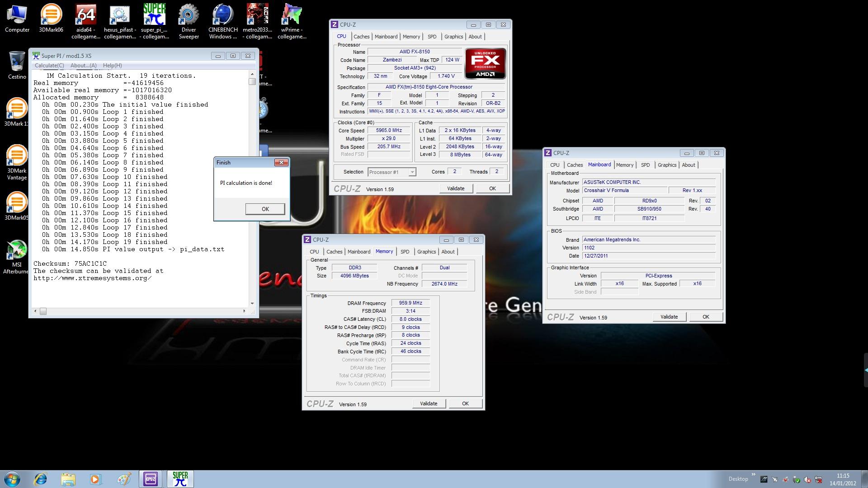Click the Crosshair V Formula model field

click(624, 190)
